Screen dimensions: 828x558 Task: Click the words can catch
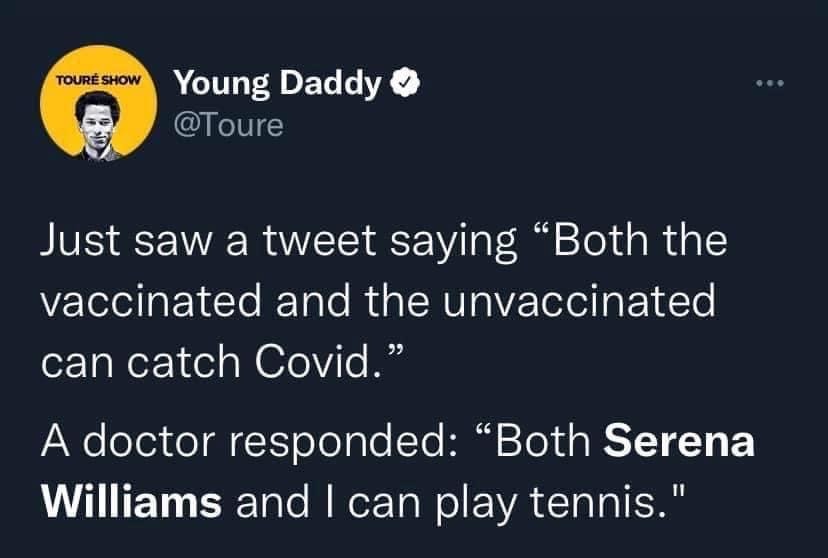140,362
